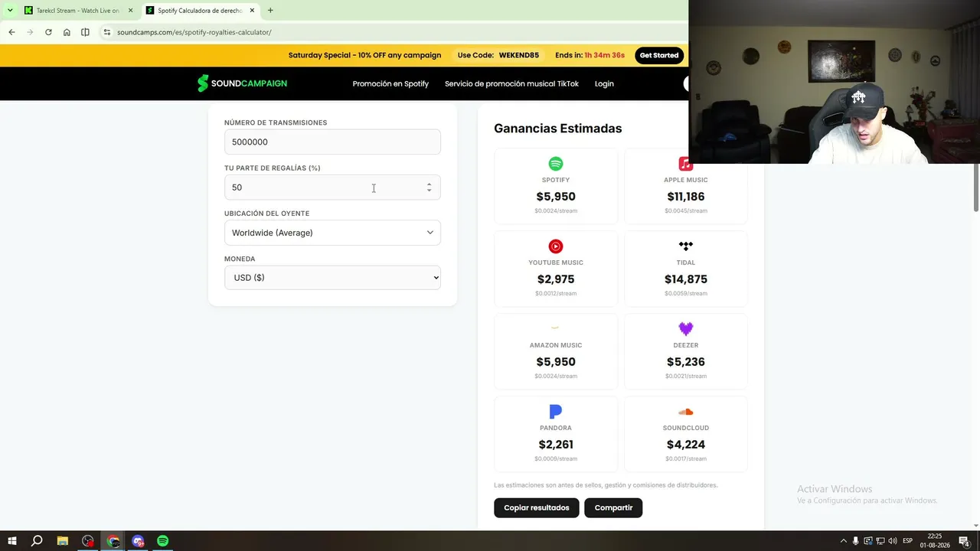Open Promoción en Spotify menu item
Screen dimensions: 980x551
click(390, 83)
